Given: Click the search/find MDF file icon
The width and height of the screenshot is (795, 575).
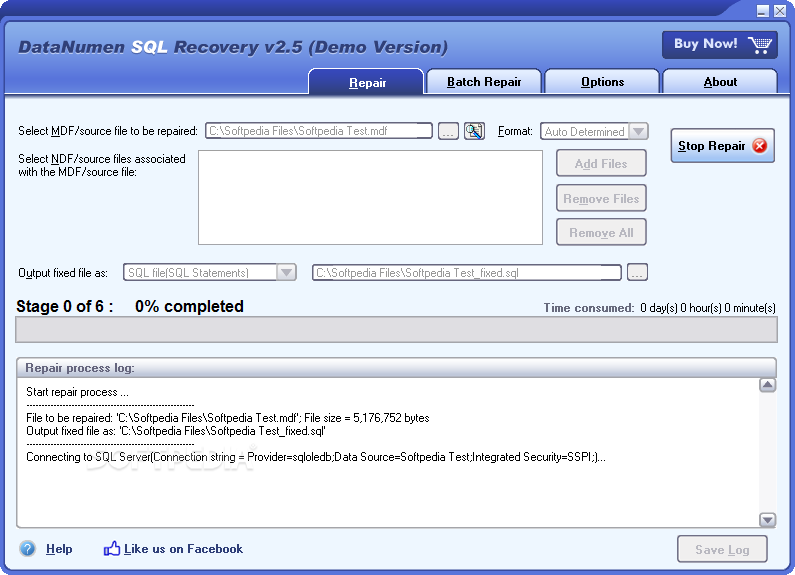Looking at the screenshot, I should click(474, 131).
